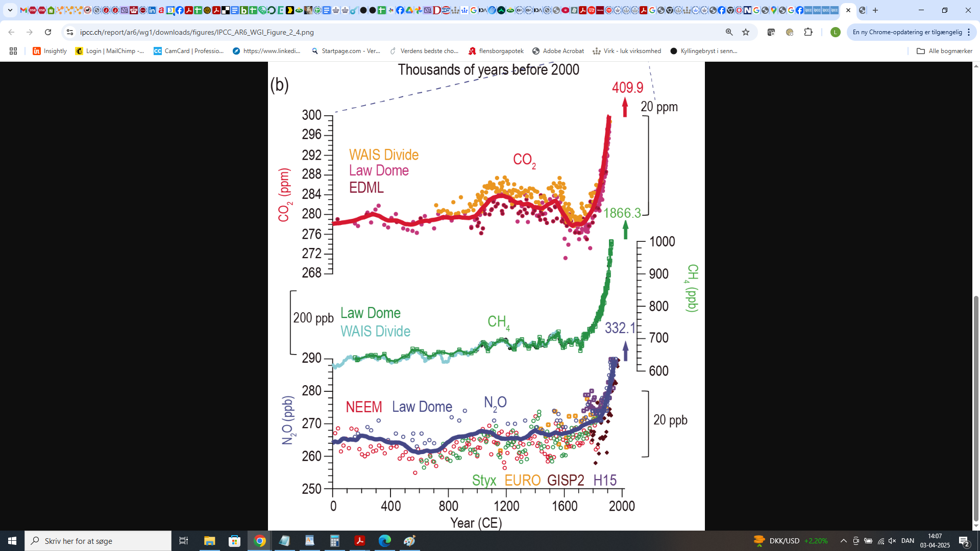Viewport: 980px width, 551px height.
Task: Open a new tab with plus button
Action: (x=875, y=10)
